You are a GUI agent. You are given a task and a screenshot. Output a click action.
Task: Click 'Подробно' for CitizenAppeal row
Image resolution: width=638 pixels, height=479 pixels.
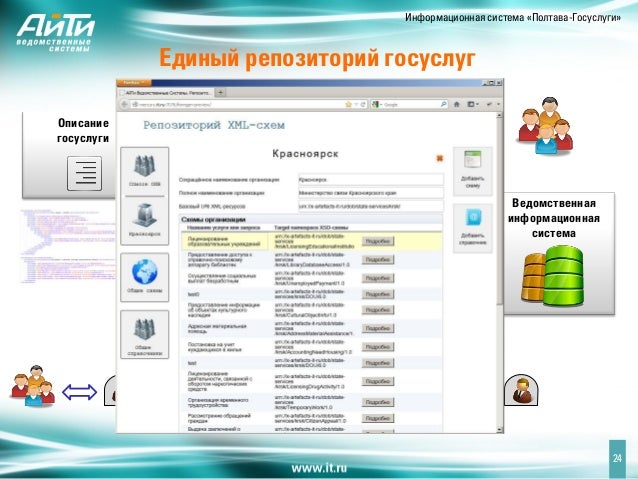[378, 418]
